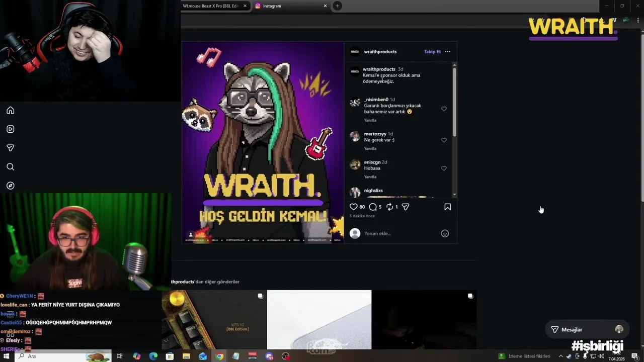The height and width of the screenshot is (362, 644).
Task: Open Task View on taskbar
Action: [x=120, y=356]
